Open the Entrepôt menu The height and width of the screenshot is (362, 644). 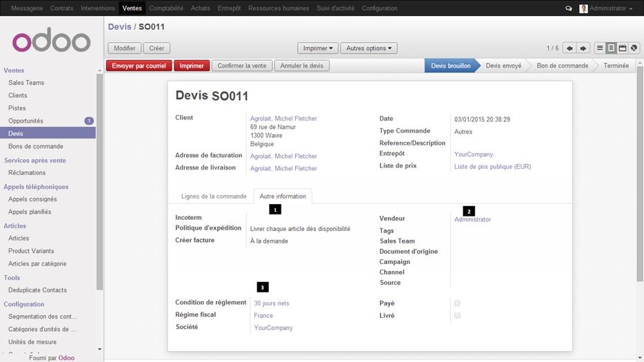click(x=229, y=8)
